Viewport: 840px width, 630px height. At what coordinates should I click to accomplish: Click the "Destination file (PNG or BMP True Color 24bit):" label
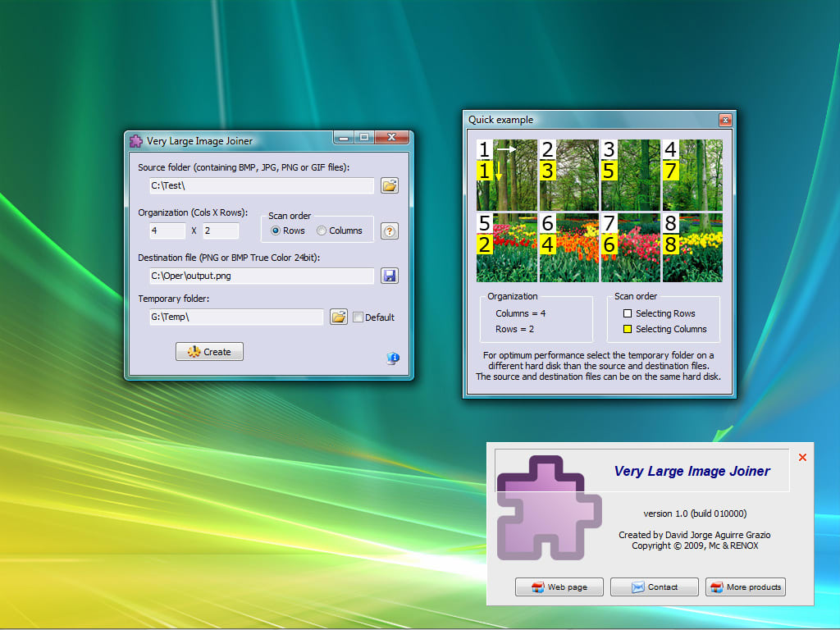pos(229,258)
